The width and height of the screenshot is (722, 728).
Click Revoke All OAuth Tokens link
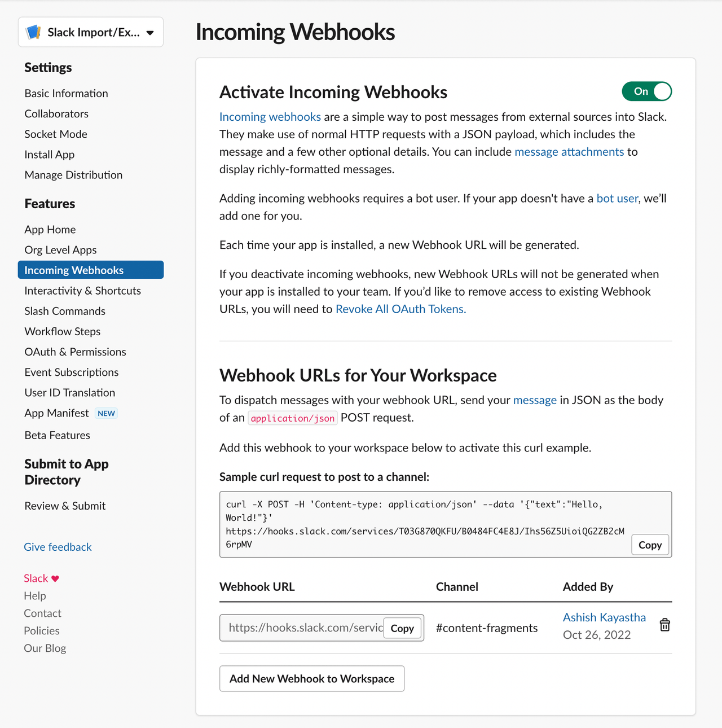pyautogui.click(x=401, y=309)
